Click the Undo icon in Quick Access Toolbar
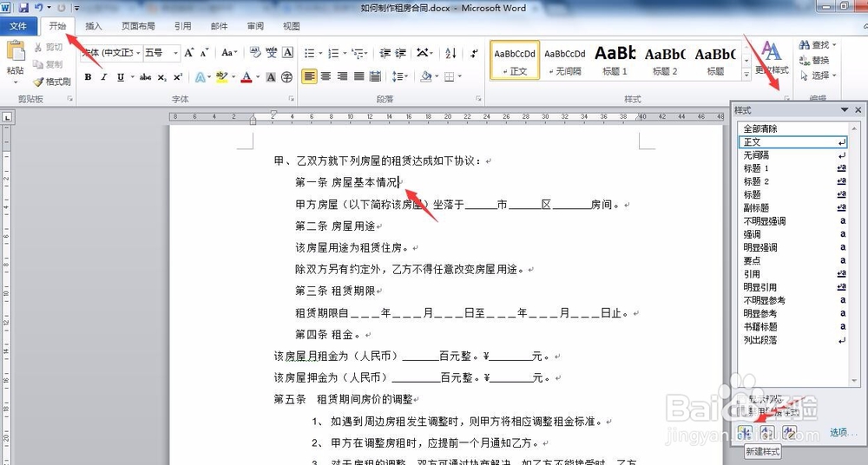 (x=39, y=8)
